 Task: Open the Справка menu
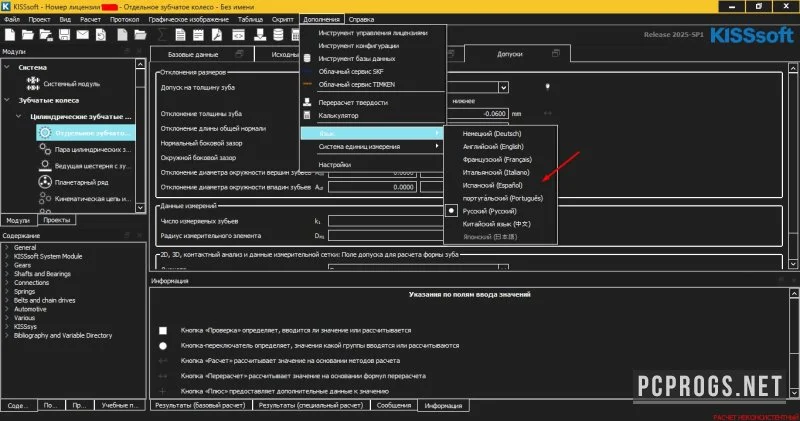pos(361,19)
